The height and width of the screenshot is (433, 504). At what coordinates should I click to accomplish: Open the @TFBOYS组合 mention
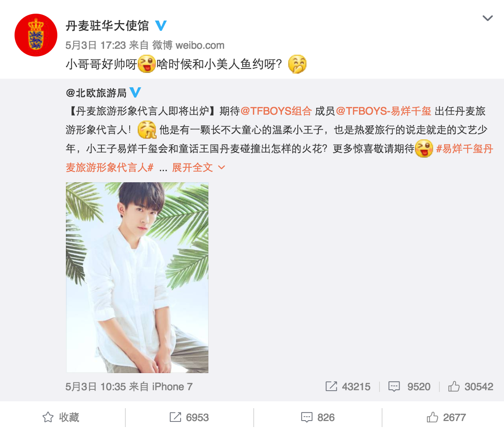276,111
